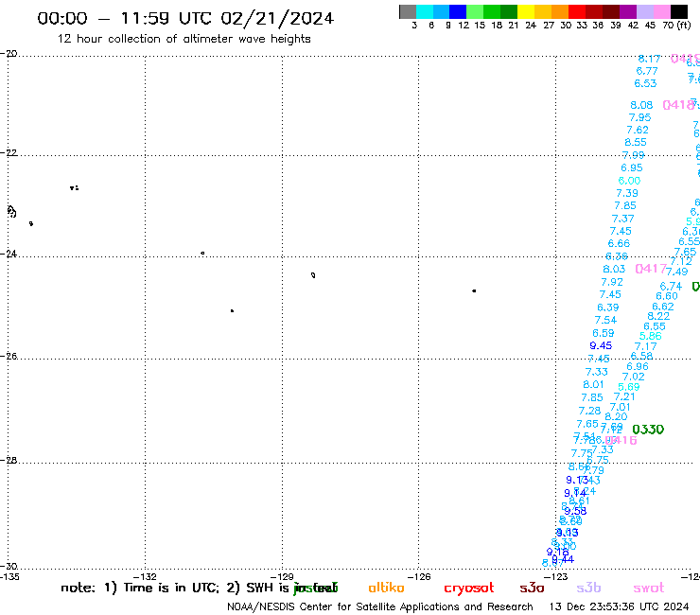Click the 's3b' satellite label
This screenshot has width=700, height=615.
click(588, 588)
